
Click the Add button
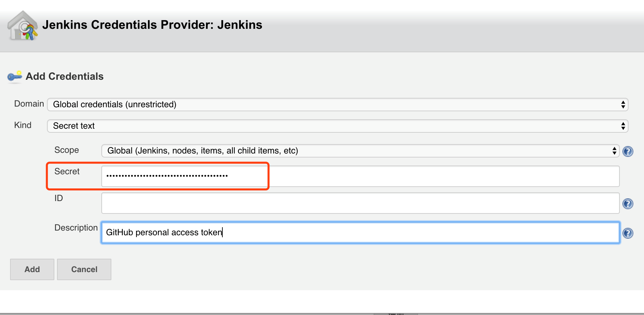(32, 269)
